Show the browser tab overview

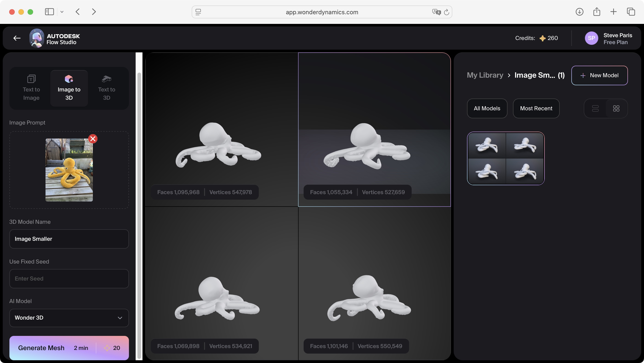point(631,12)
